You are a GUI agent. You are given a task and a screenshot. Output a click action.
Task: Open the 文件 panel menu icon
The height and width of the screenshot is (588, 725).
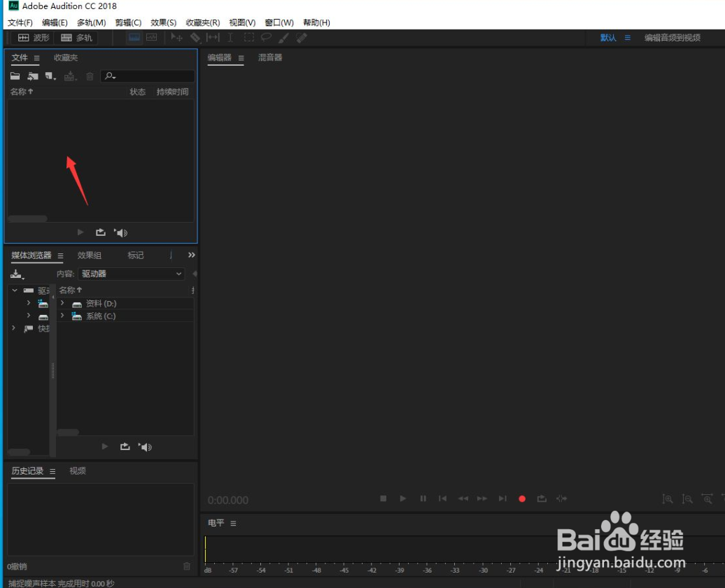(36, 58)
